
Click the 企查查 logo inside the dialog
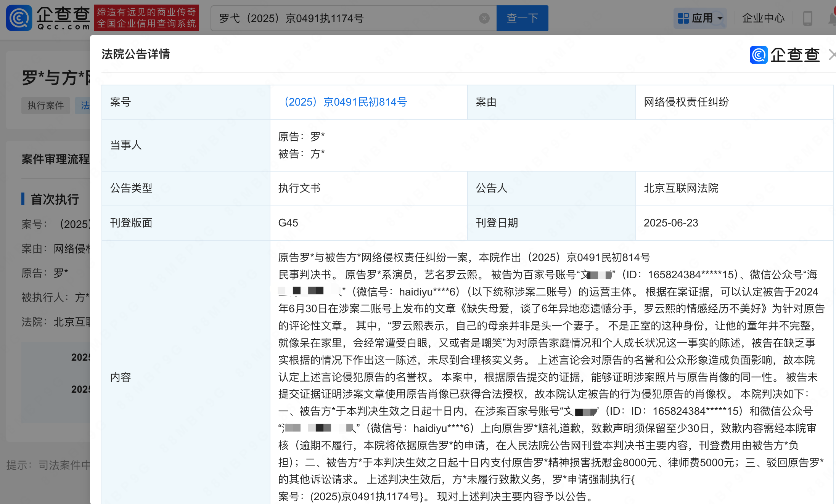tap(785, 55)
